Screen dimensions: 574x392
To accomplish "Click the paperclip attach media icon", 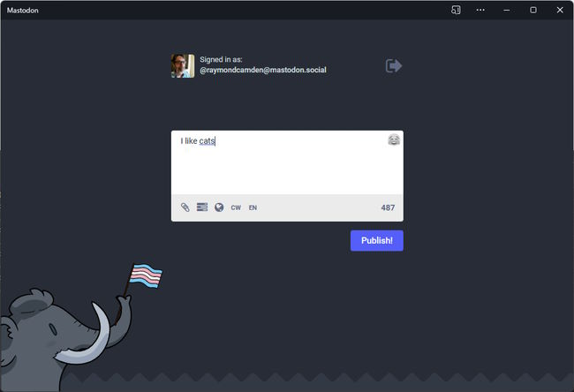I will [x=185, y=207].
